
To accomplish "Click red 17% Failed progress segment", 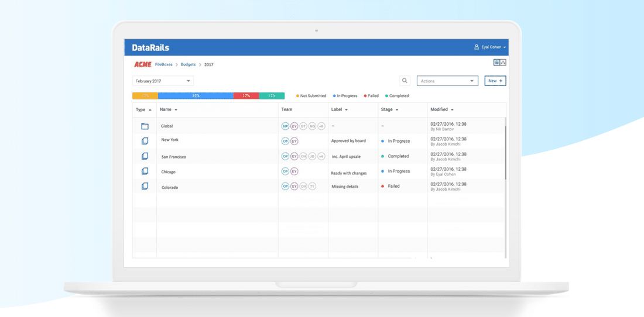I will (246, 95).
